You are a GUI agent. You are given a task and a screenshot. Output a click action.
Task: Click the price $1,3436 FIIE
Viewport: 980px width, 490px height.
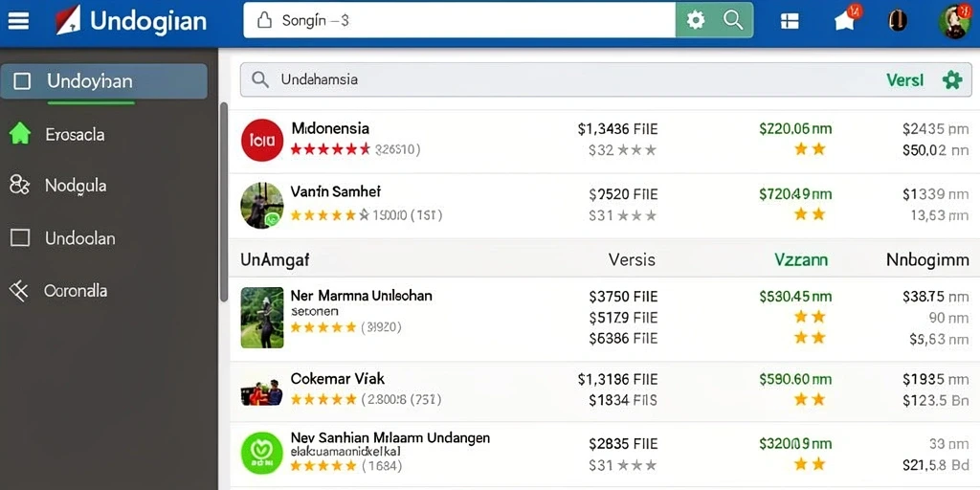click(617, 129)
